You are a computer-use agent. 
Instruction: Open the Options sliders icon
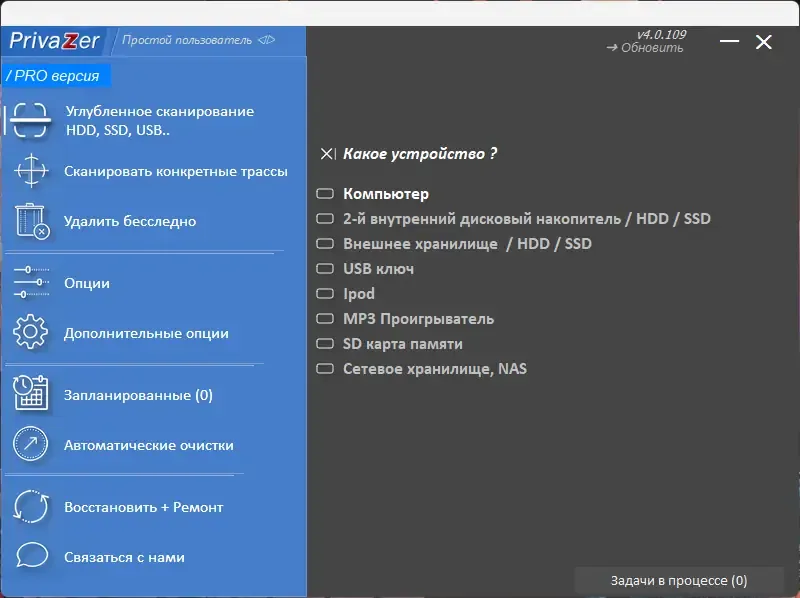click(31, 283)
